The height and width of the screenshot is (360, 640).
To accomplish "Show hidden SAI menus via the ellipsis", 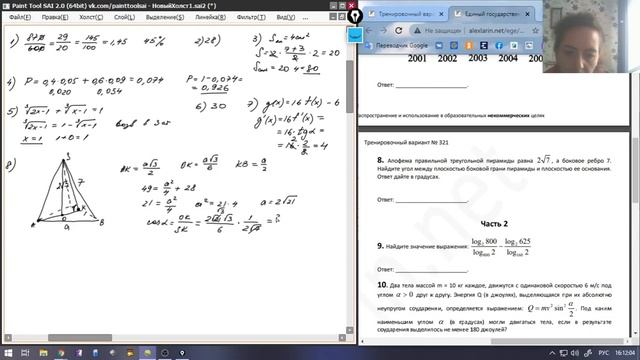I will (305, 18).
